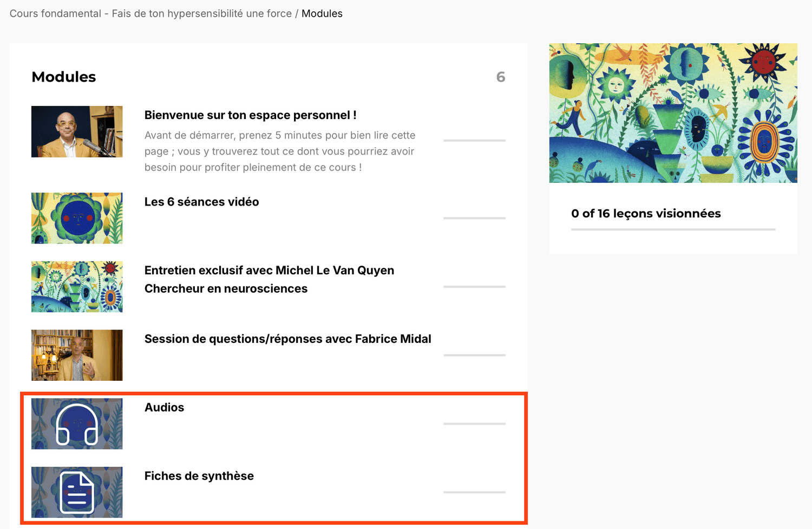Click the large course illustration banner
The image size is (812, 529).
(673, 113)
